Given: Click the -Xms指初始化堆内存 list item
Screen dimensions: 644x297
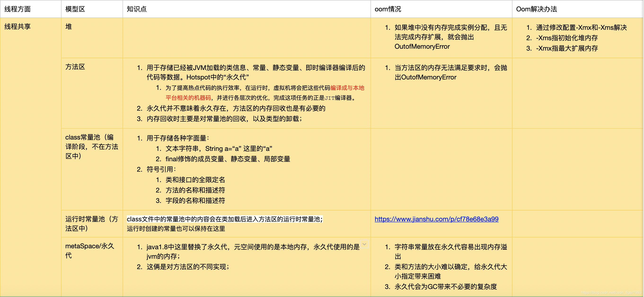Looking at the screenshot, I should pyautogui.click(x=567, y=38).
